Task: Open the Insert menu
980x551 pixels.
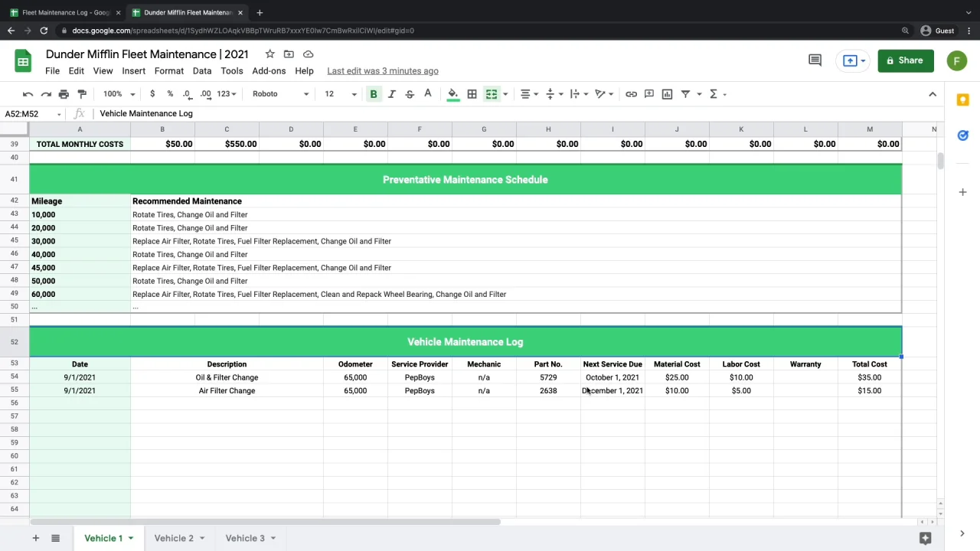Action: pyautogui.click(x=133, y=71)
